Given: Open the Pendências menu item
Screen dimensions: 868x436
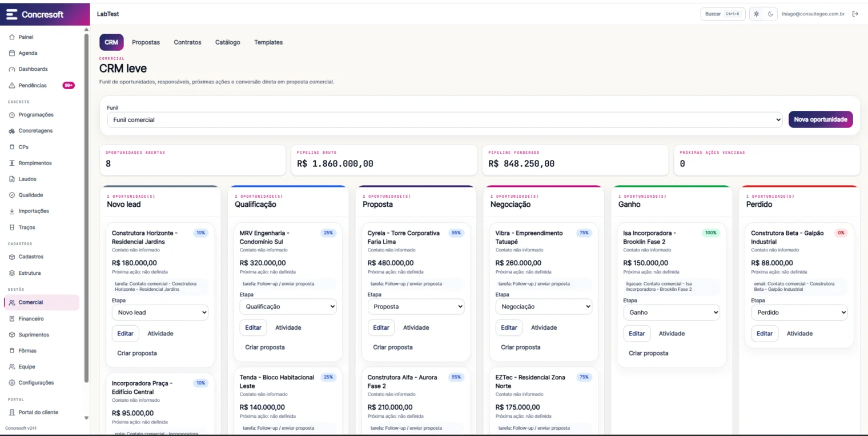Looking at the screenshot, I should coord(42,86).
